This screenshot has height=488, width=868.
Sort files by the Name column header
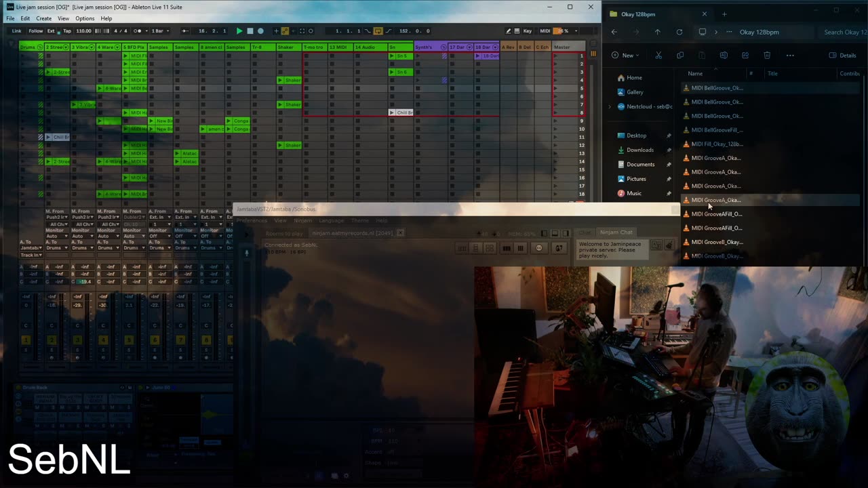pyautogui.click(x=695, y=73)
